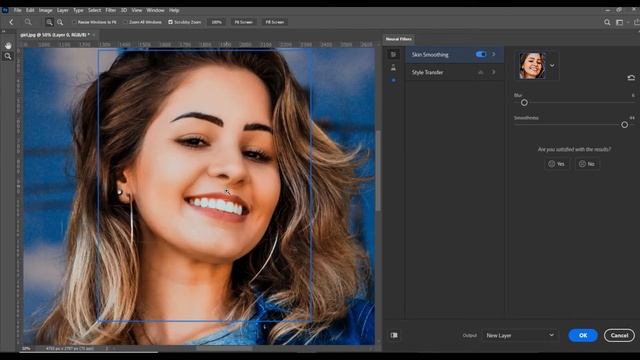
Task: Click the Fit Screen button
Action: click(243, 22)
